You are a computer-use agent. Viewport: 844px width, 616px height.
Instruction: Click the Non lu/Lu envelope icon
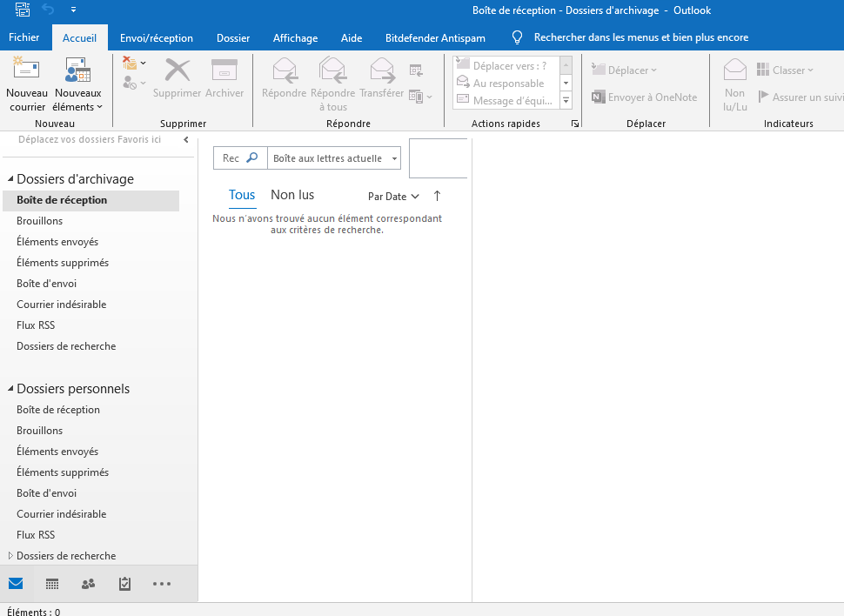[734, 70]
